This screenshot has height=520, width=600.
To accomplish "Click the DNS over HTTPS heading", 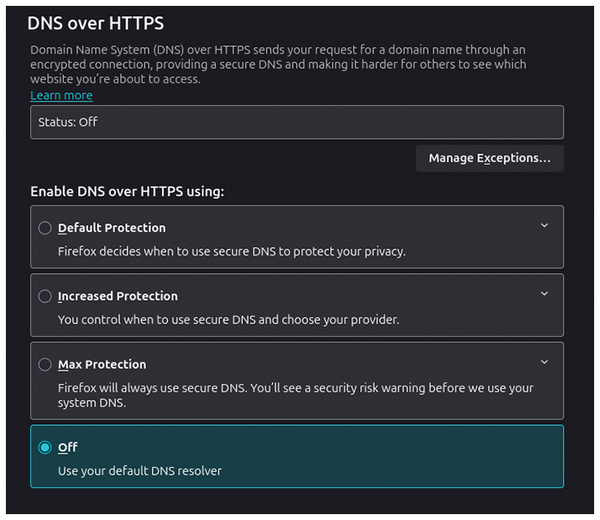I will click(x=95, y=23).
